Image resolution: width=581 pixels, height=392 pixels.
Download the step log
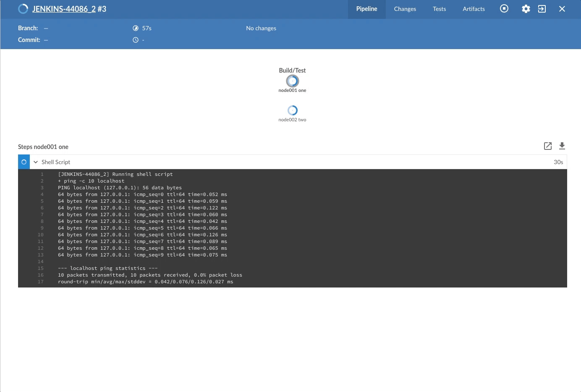[562, 146]
